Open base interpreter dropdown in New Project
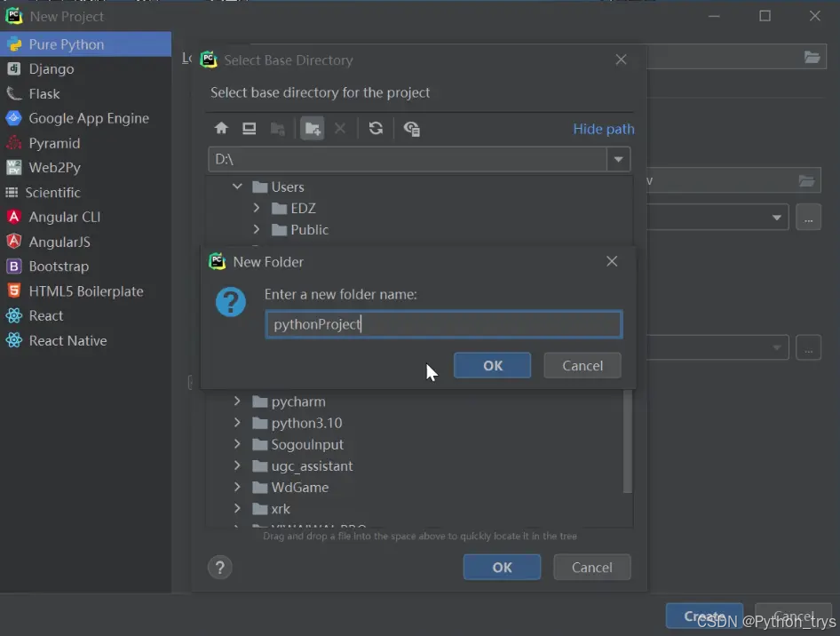The image size is (840, 636). coord(776,218)
